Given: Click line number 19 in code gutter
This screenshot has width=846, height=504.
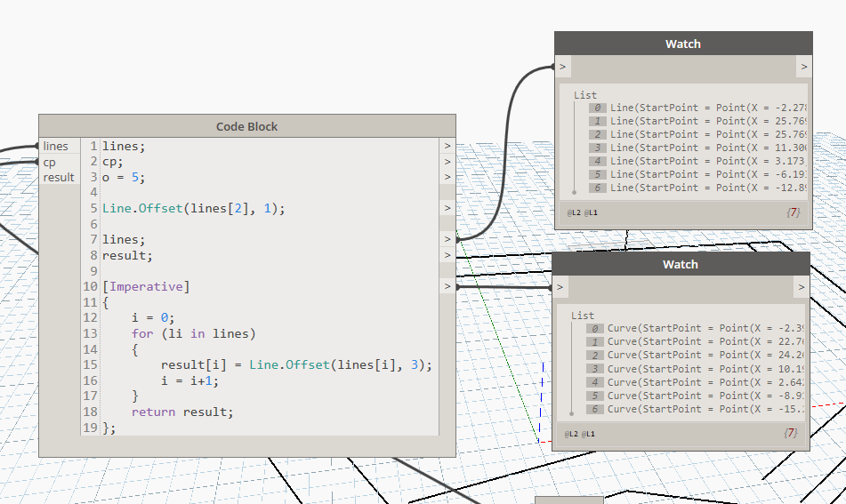Looking at the screenshot, I should [x=90, y=428].
